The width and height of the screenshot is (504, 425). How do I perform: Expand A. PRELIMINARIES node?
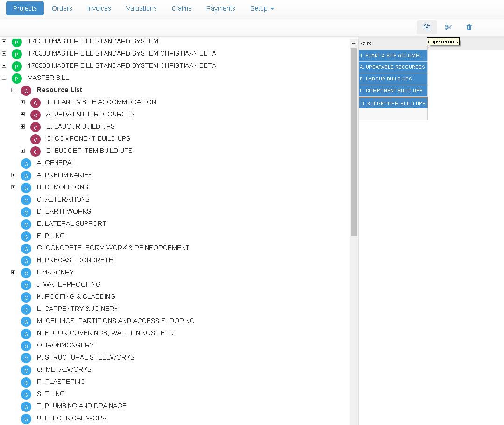13,175
